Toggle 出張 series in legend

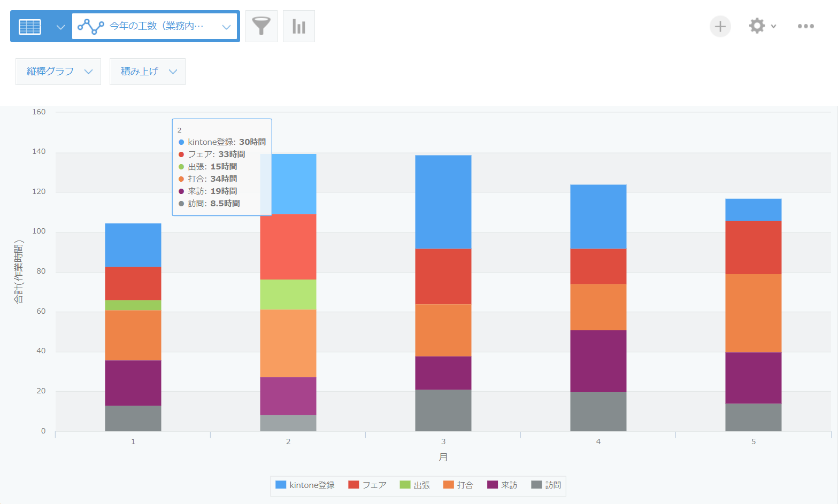415,485
